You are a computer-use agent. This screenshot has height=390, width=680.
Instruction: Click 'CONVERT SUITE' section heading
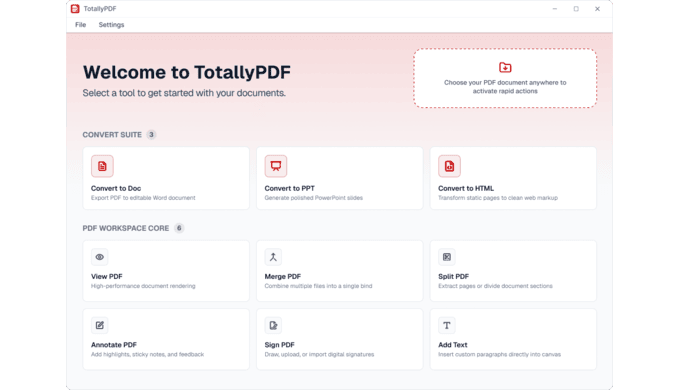point(112,135)
